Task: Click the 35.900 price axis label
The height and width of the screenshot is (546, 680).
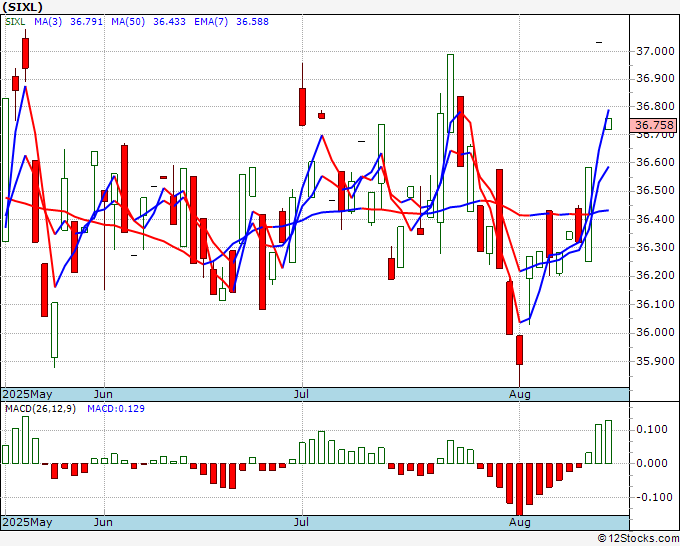Action: point(655,361)
